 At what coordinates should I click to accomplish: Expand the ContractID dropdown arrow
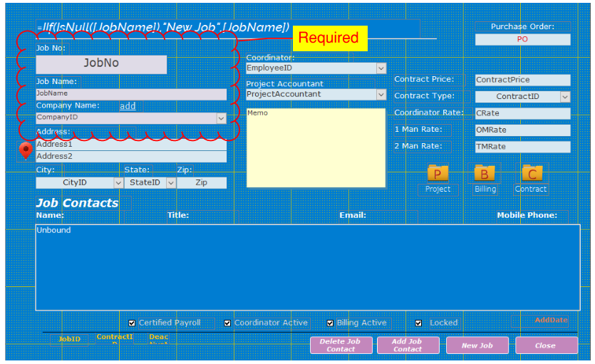coord(565,97)
